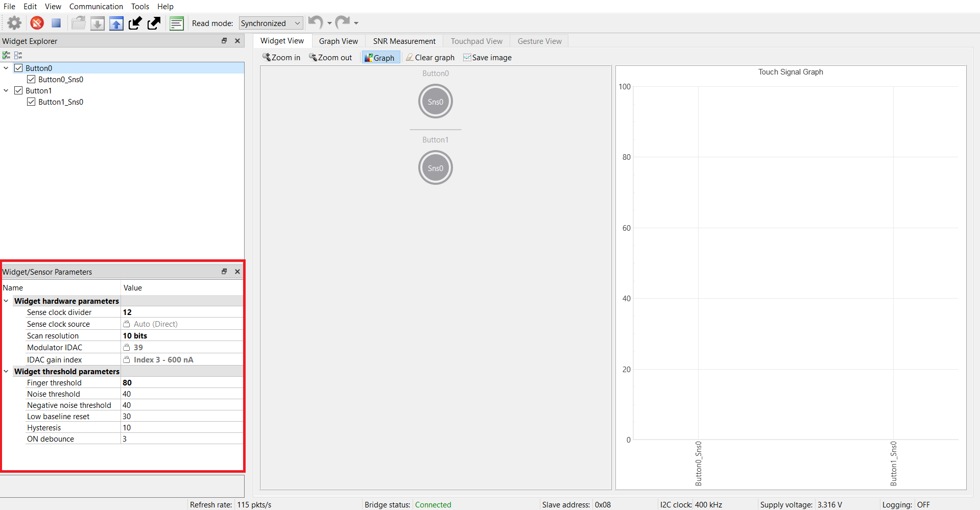Toggle the Button0_Sns0 checkbox

click(31, 79)
